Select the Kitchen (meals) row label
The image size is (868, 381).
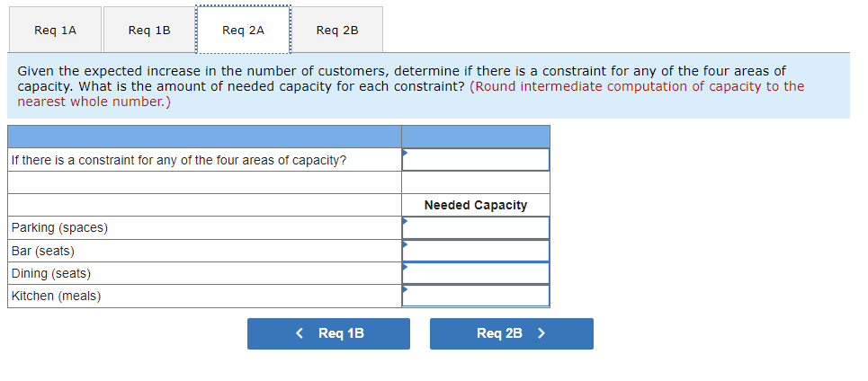tap(56, 296)
